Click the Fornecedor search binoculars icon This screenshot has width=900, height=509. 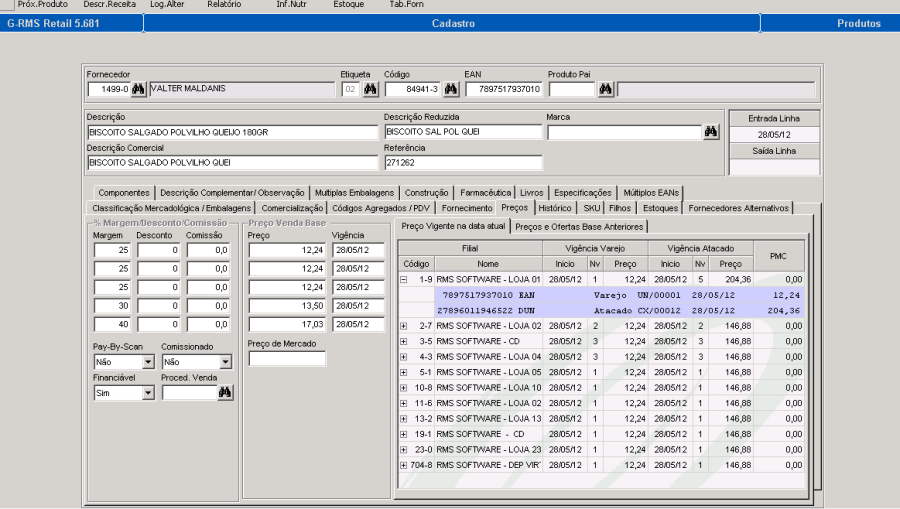[x=138, y=89]
